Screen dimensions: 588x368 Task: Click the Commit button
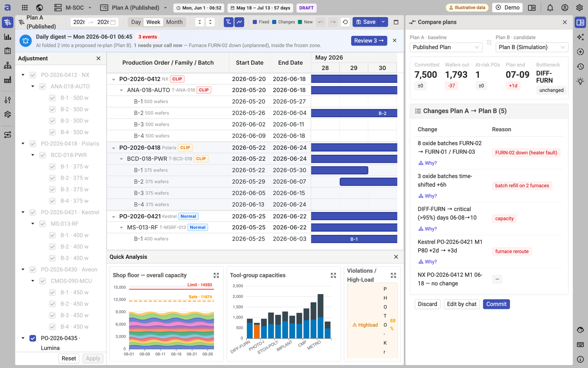496,304
